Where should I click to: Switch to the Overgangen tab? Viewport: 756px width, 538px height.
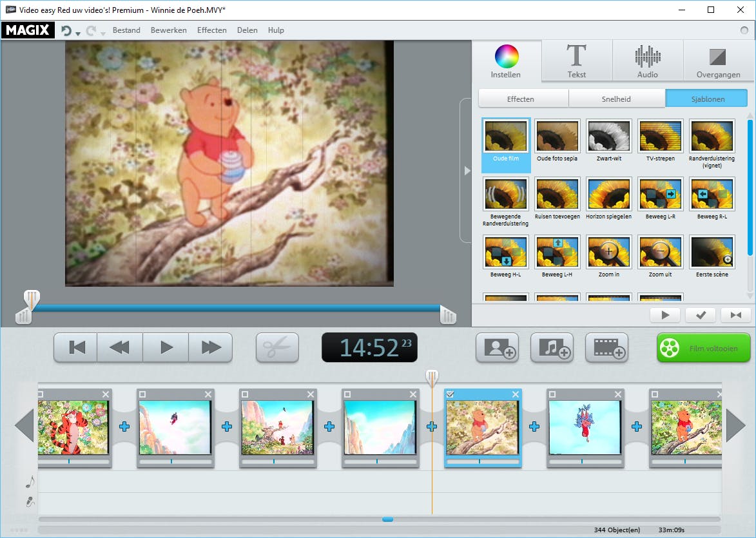coord(719,61)
